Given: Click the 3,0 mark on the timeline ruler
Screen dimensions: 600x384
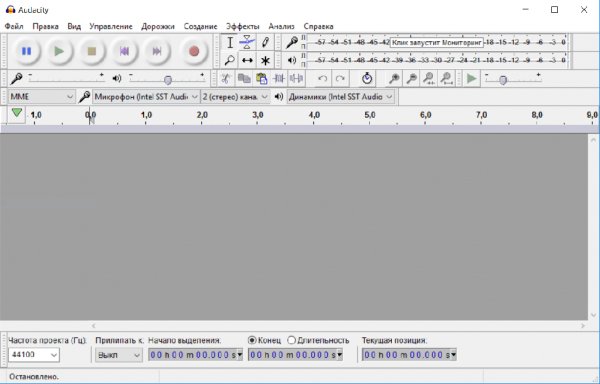Looking at the screenshot, I should pyautogui.click(x=258, y=115).
